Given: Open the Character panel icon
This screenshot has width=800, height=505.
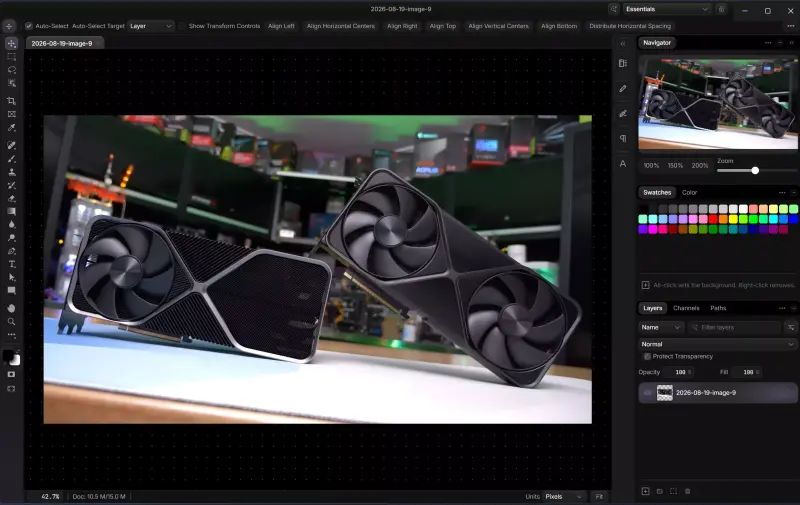Looking at the screenshot, I should tap(622, 164).
